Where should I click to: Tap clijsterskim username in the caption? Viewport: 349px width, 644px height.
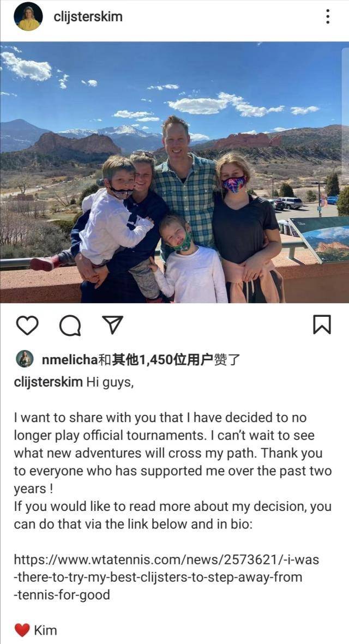49,382
